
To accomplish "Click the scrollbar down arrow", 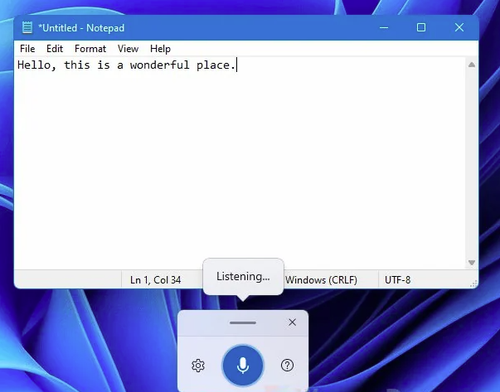I will click(471, 263).
